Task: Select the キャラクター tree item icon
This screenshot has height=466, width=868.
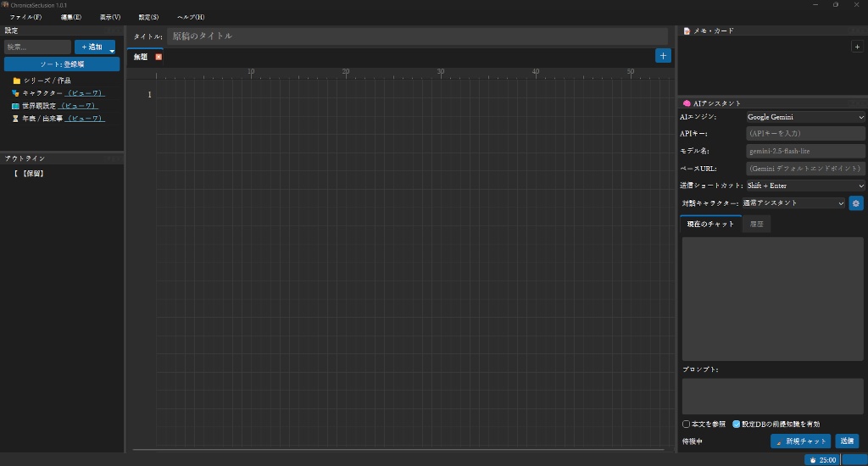Action: coord(15,93)
